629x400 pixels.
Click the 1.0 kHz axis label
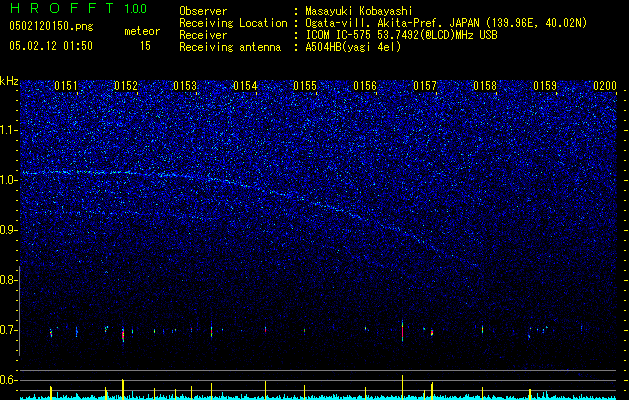(8, 180)
